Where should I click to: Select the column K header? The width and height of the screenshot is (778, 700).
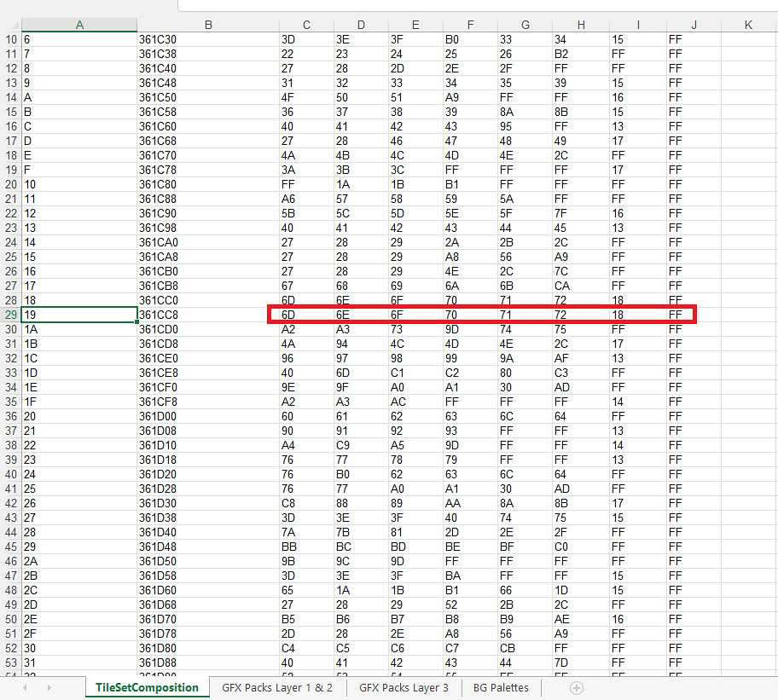(x=748, y=25)
